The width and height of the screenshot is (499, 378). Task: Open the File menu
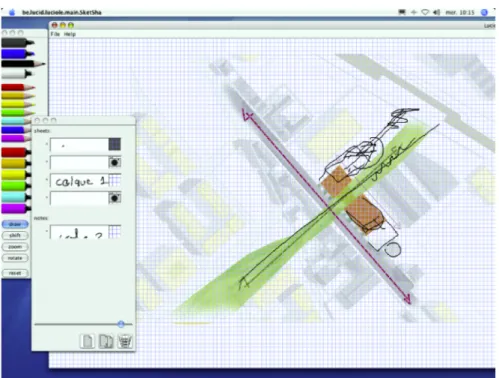55,34
